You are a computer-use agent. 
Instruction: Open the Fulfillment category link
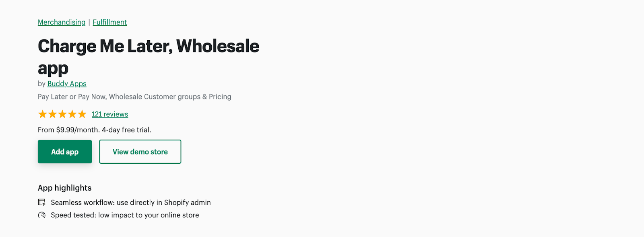click(110, 22)
